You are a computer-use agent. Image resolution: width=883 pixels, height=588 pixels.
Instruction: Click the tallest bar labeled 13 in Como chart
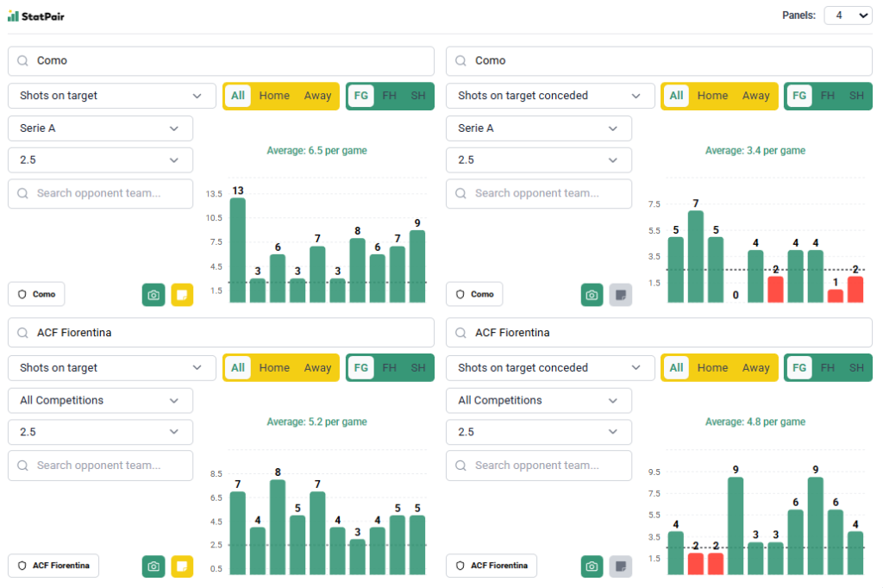click(237, 250)
